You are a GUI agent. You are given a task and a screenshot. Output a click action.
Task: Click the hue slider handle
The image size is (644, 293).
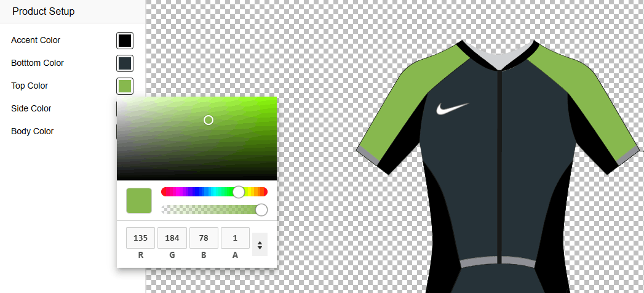click(x=239, y=191)
